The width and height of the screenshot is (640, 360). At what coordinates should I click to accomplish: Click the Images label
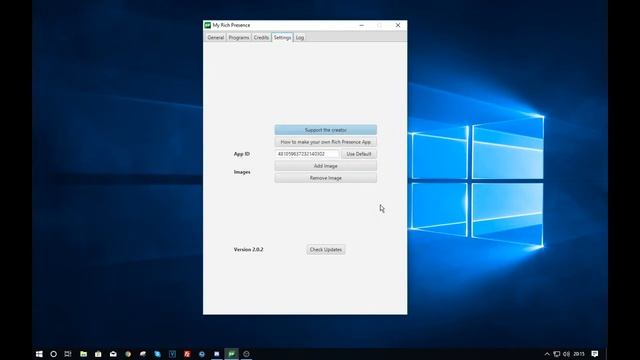(242, 172)
